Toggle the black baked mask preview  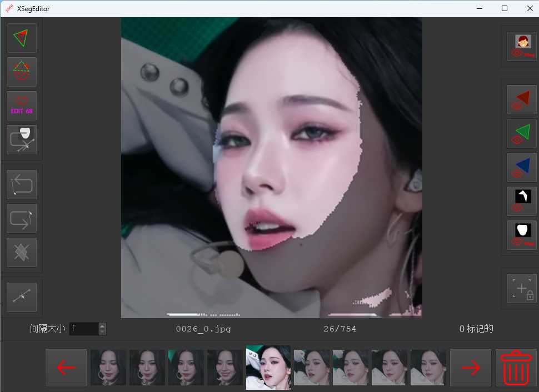click(522, 202)
